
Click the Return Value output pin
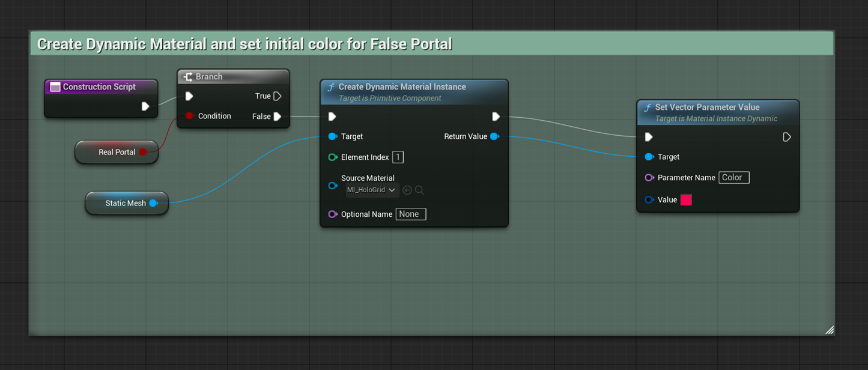[494, 136]
